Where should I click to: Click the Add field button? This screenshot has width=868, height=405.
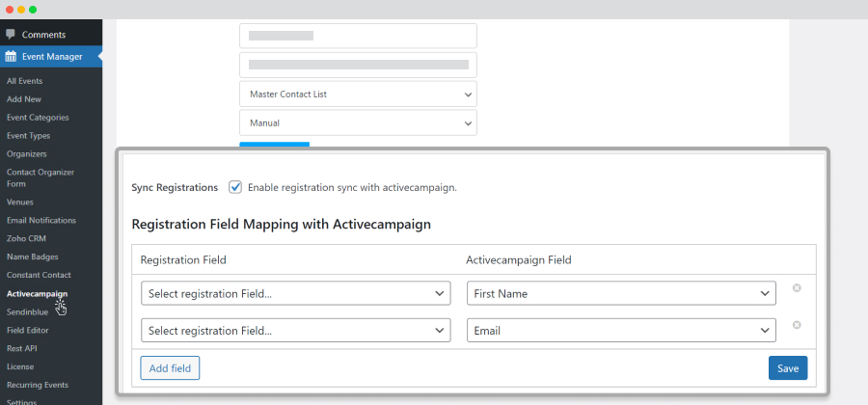point(170,368)
